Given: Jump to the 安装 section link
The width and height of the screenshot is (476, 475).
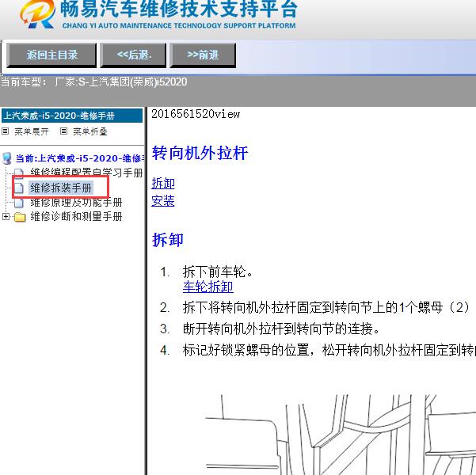Looking at the screenshot, I should coord(163,201).
